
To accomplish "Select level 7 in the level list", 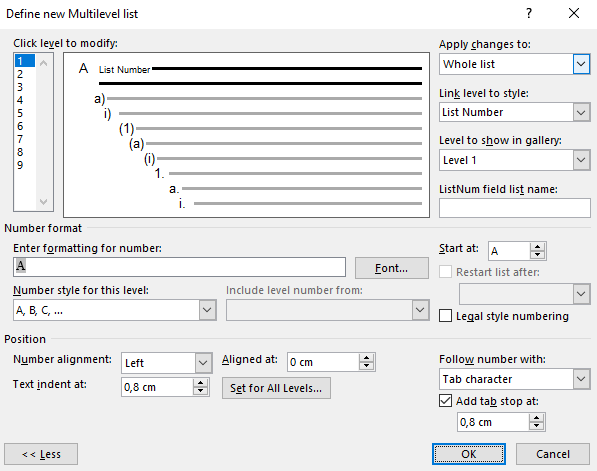I will click(x=25, y=139).
